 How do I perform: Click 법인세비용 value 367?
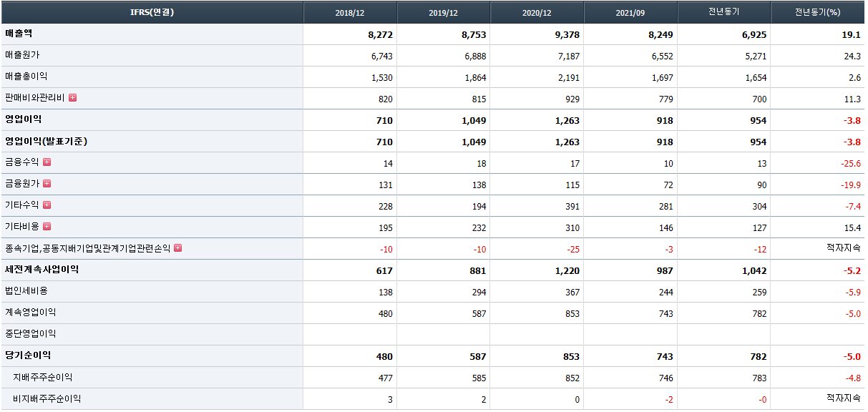coord(572,292)
